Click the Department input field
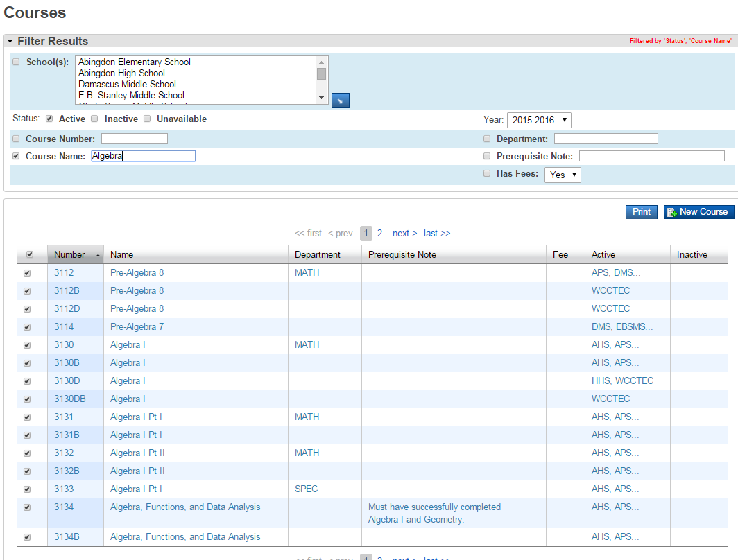738x560 pixels. [606, 139]
